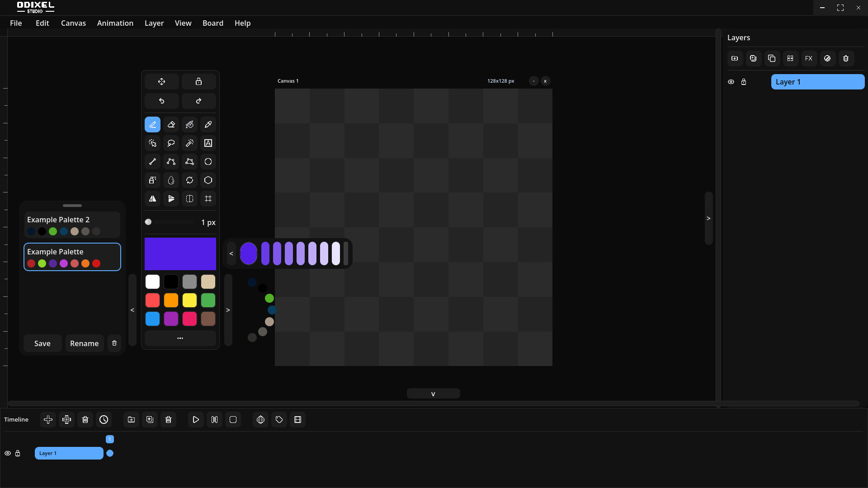This screenshot has height=488, width=868.
Task: Open the File menu
Action: click(16, 23)
